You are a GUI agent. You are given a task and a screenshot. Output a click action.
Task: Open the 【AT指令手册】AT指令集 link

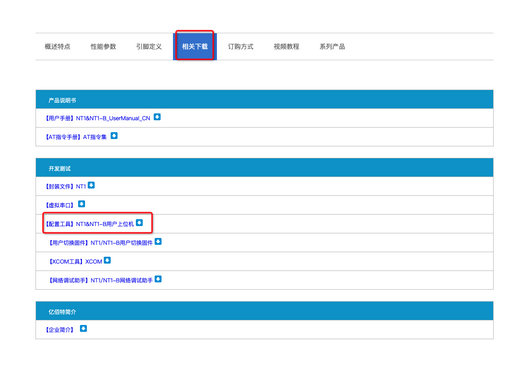tap(76, 137)
